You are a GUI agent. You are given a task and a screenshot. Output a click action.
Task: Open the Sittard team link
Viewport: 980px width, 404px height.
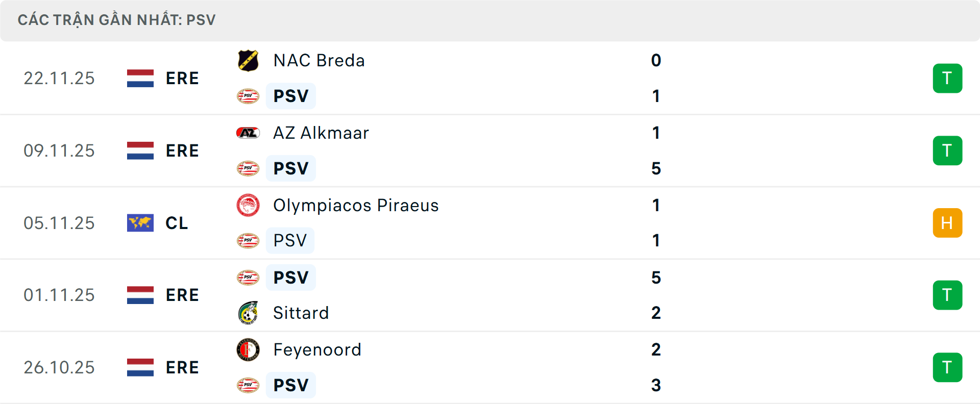301,313
